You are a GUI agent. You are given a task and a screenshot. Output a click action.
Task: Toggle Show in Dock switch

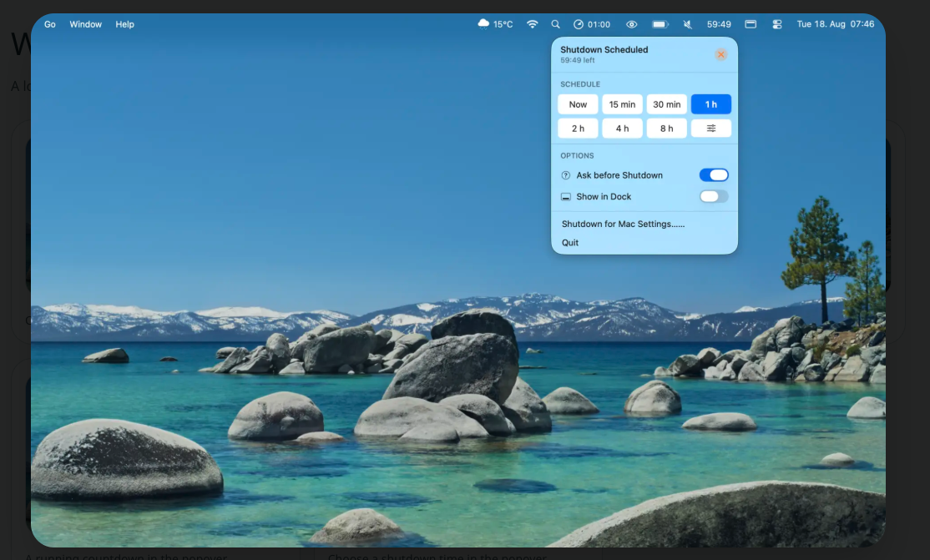point(714,196)
